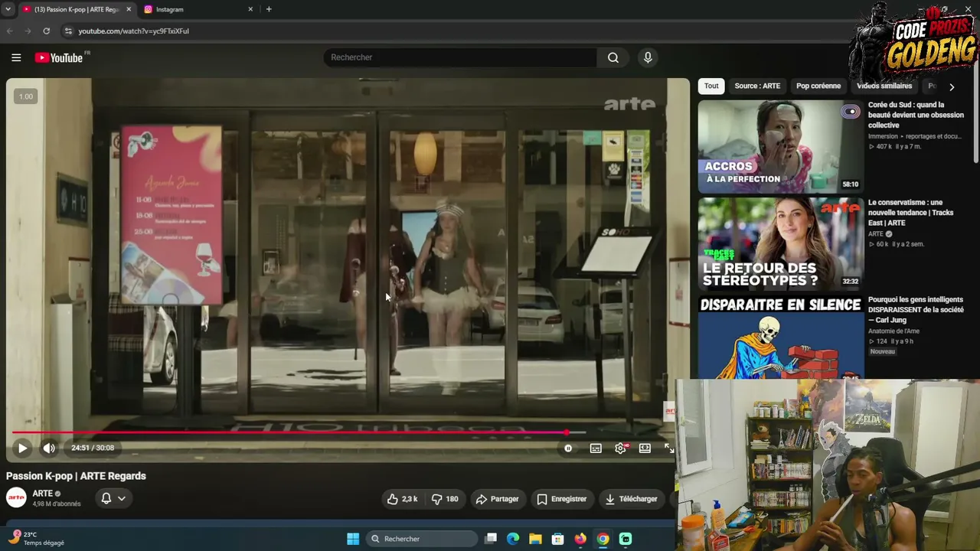The image size is (980, 551).
Task: Select the Tout filter chip
Action: coord(711,86)
